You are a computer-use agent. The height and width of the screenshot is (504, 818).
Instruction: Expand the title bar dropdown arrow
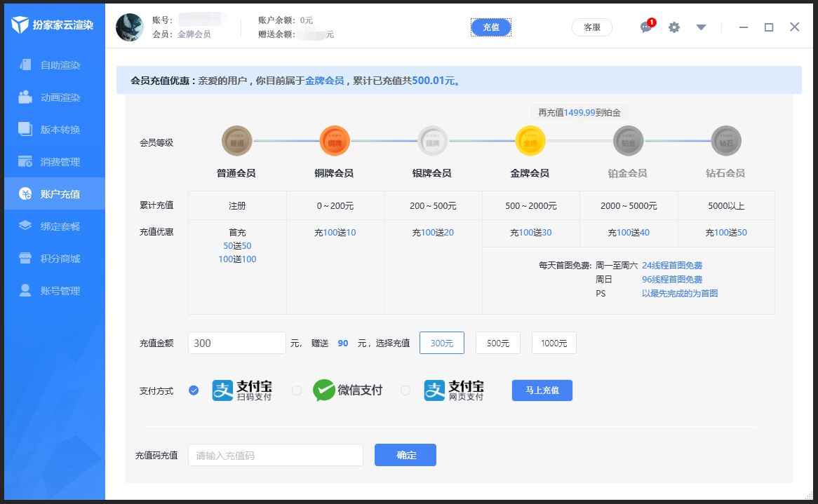coord(701,27)
